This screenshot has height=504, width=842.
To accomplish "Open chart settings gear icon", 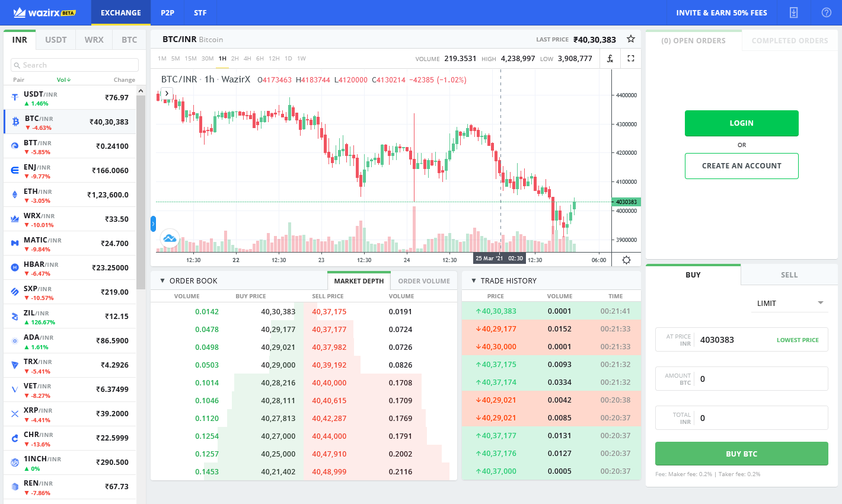I will coord(626,260).
